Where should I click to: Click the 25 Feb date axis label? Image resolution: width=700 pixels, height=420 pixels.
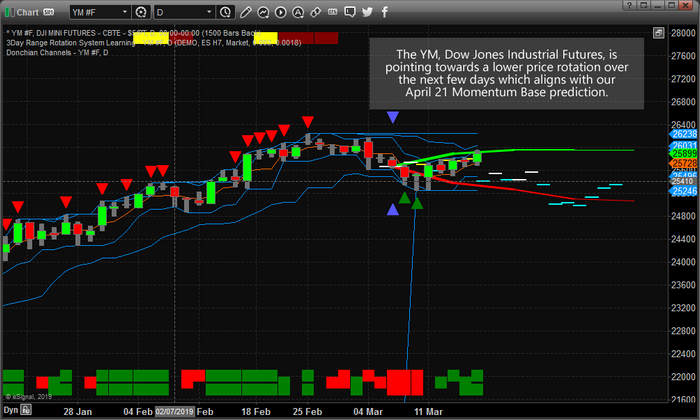[x=307, y=412]
